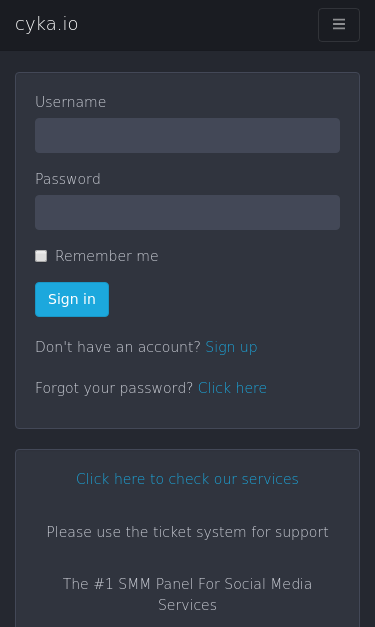The image size is (375, 627).
Task: Focus the Password input field
Action: click(x=188, y=212)
